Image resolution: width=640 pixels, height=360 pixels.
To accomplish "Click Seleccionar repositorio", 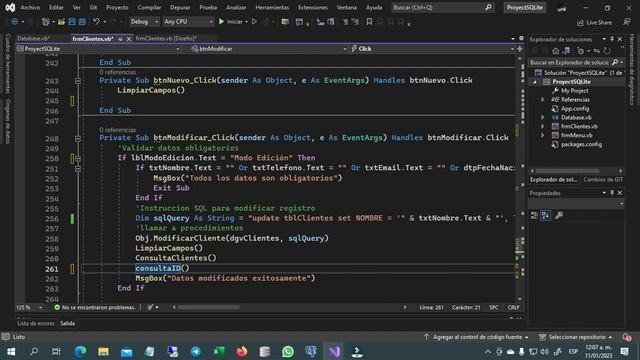I will [576, 337].
